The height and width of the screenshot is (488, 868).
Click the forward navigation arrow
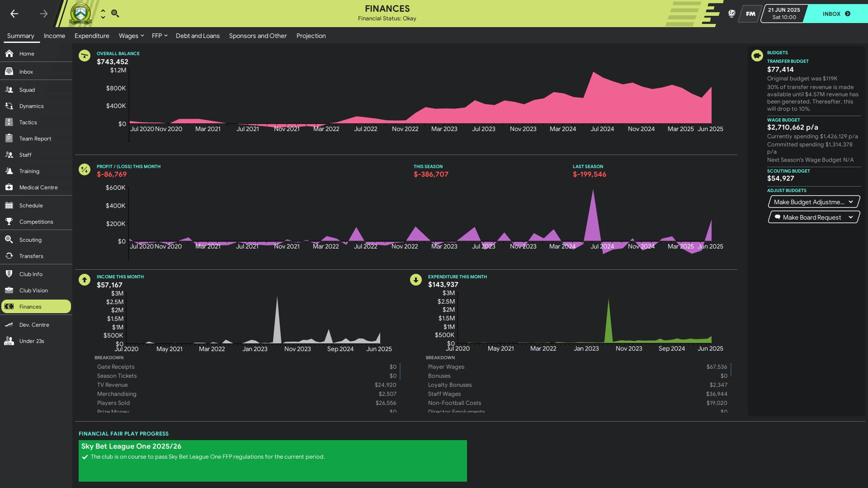(x=43, y=14)
